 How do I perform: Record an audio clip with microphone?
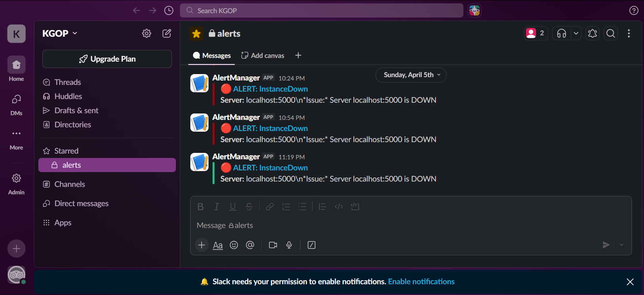(x=289, y=245)
